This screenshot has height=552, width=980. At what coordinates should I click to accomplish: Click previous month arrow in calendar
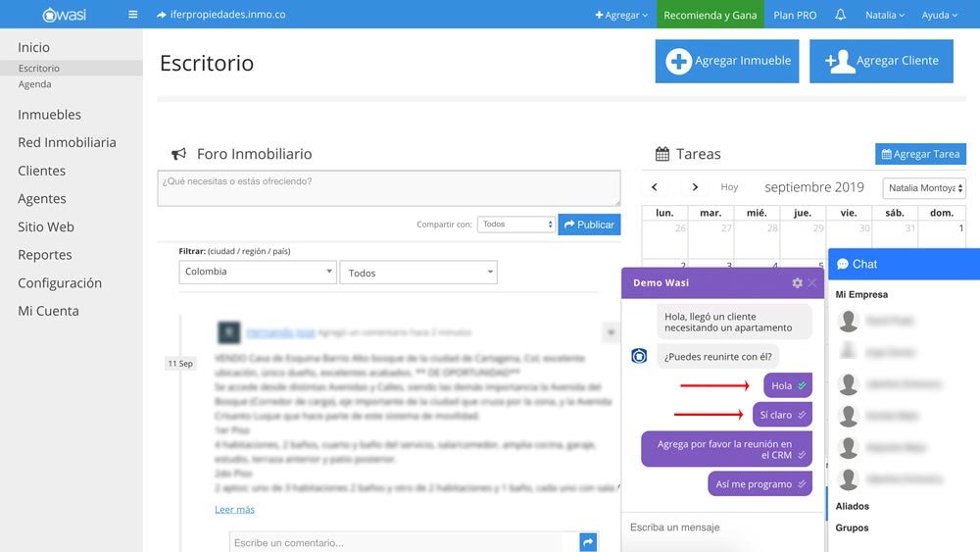(x=655, y=187)
